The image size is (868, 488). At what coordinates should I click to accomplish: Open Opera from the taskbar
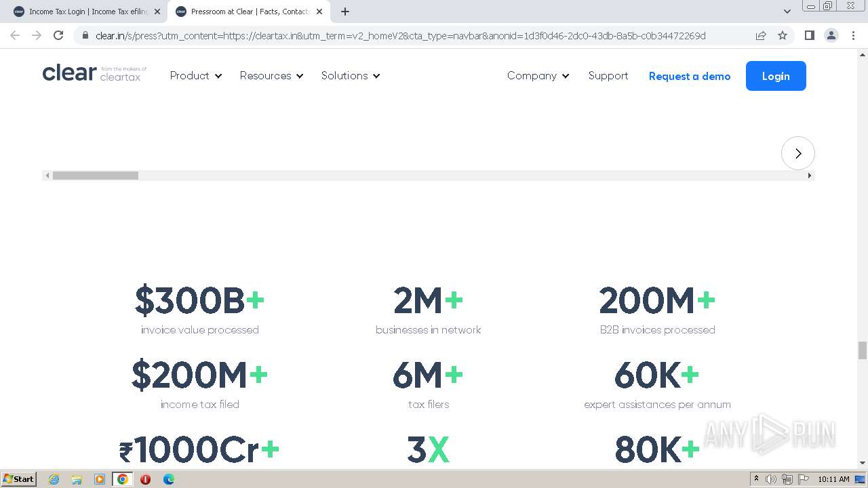tap(145, 479)
